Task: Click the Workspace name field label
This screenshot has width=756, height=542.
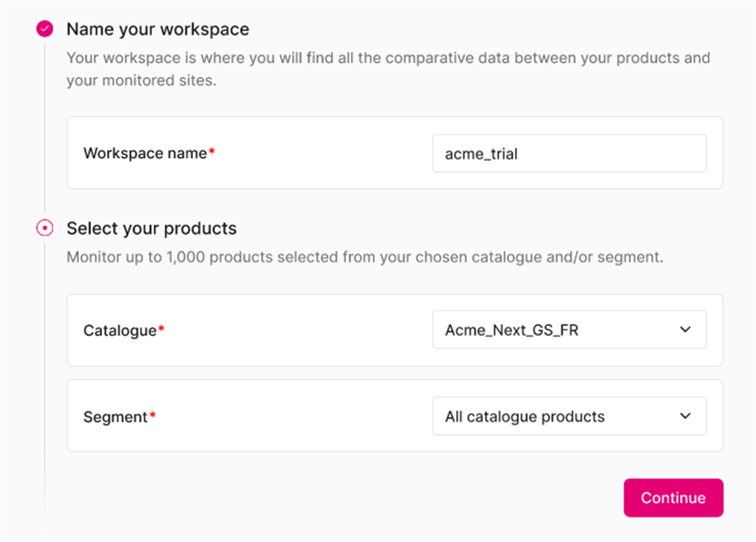Action: click(x=145, y=154)
